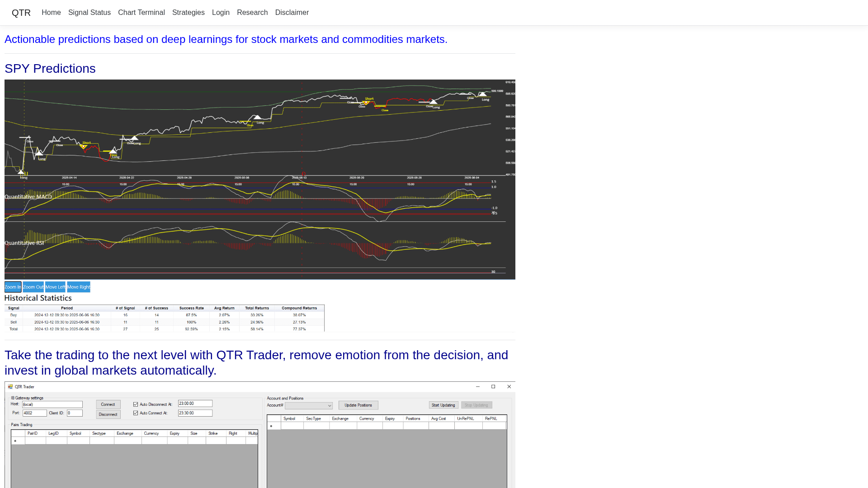Open the Chart Terminal menu item
868x488 pixels.
click(142, 13)
